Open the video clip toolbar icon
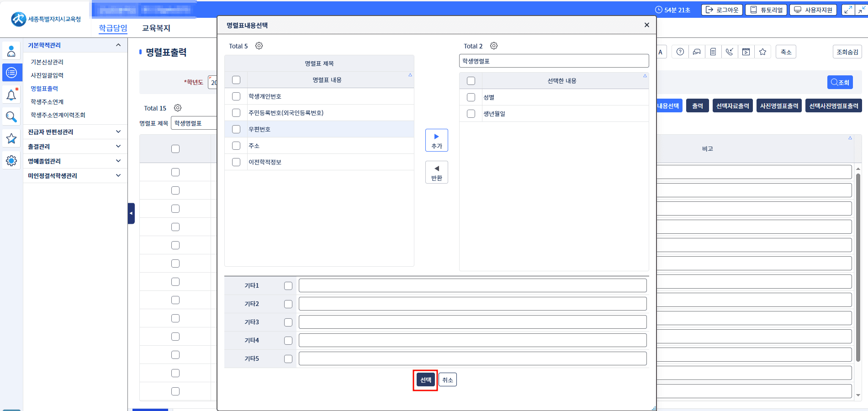 [x=746, y=52]
